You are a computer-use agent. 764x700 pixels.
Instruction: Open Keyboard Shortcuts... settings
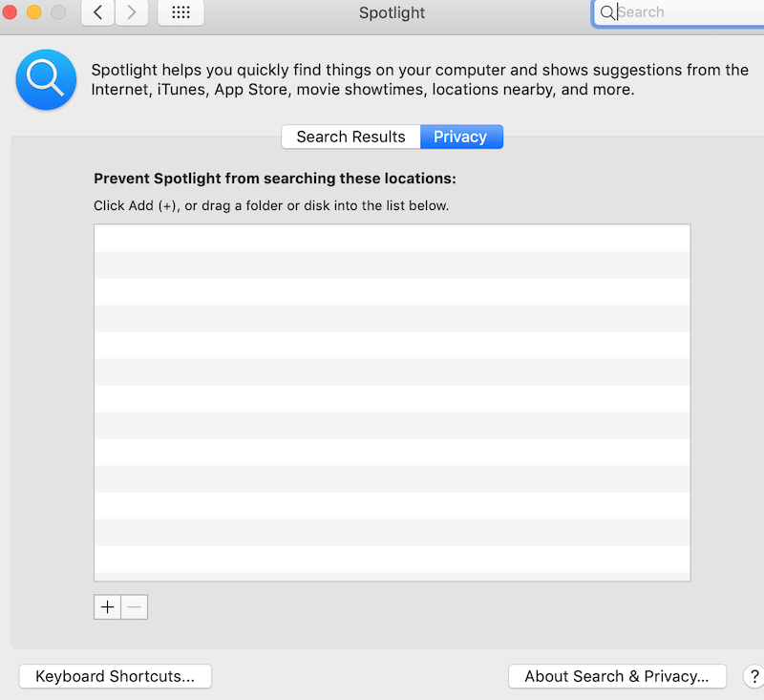click(115, 676)
